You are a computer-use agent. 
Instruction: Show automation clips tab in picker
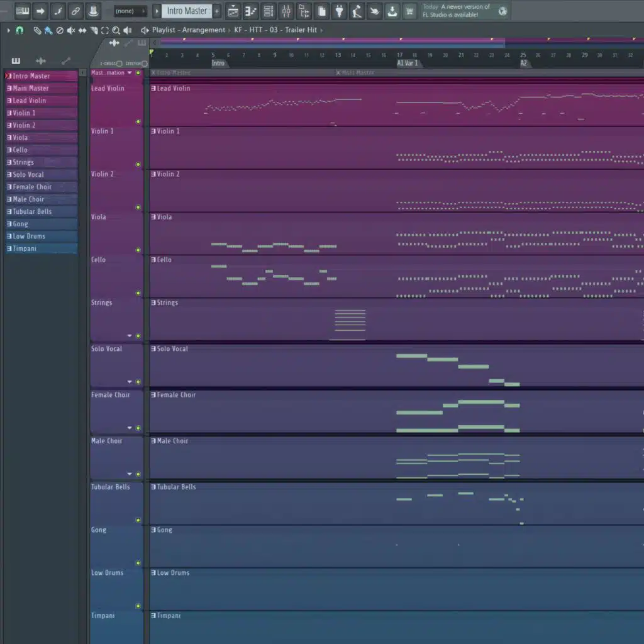click(x=66, y=61)
